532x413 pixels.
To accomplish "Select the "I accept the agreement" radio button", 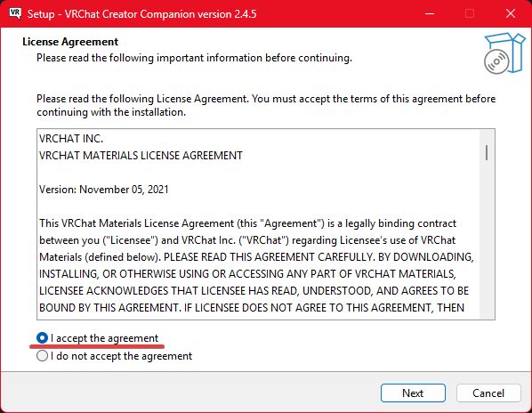I will pyautogui.click(x=42, y=337).
